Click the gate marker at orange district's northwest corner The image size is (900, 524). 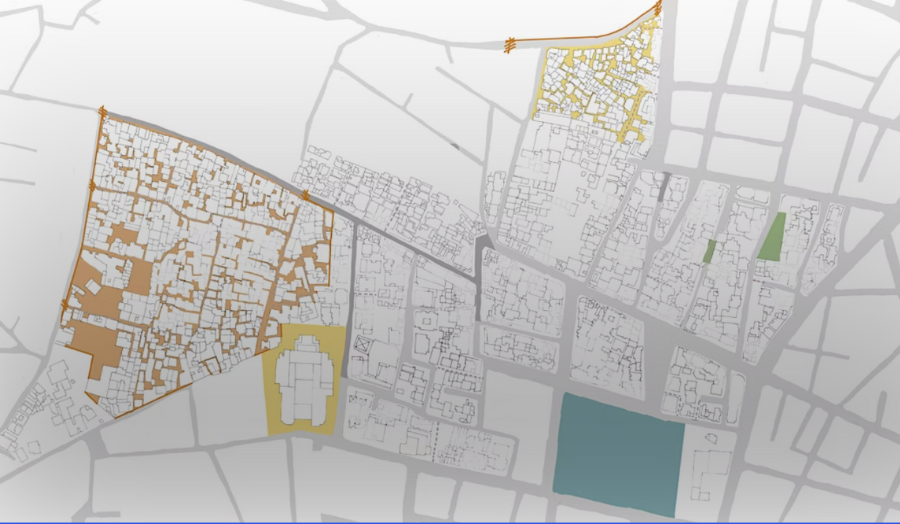click(102, 113)
